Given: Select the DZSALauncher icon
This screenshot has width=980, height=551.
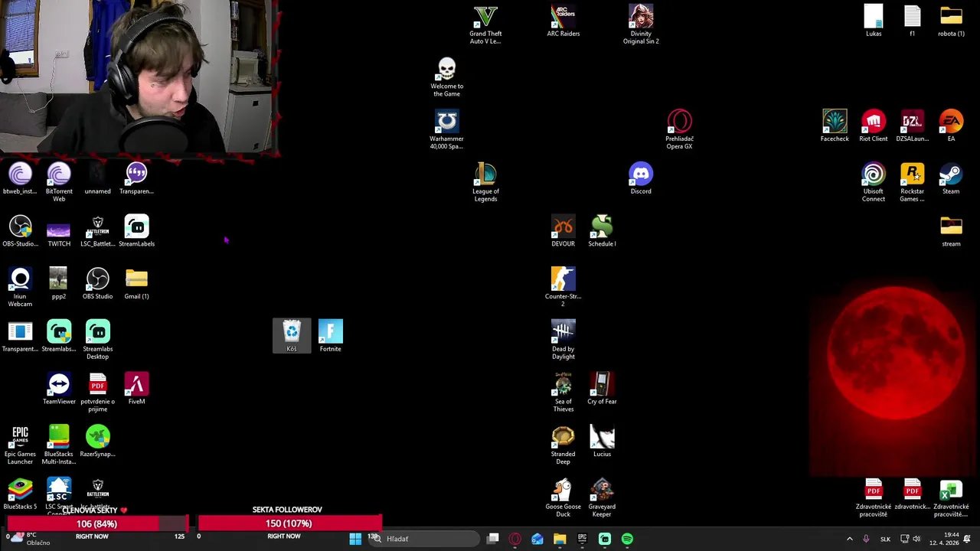Looking at the screenshot, I should click(912, 126).
